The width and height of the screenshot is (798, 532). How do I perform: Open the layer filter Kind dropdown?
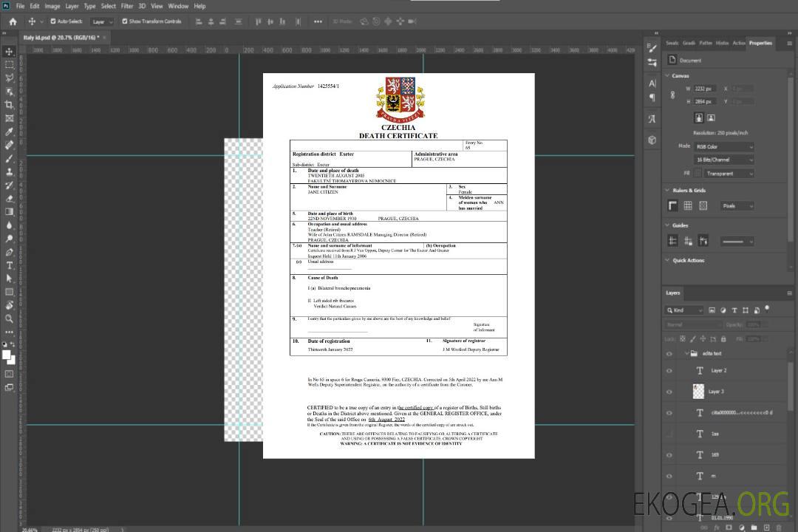pyautogui.click(x=684, y=310)
